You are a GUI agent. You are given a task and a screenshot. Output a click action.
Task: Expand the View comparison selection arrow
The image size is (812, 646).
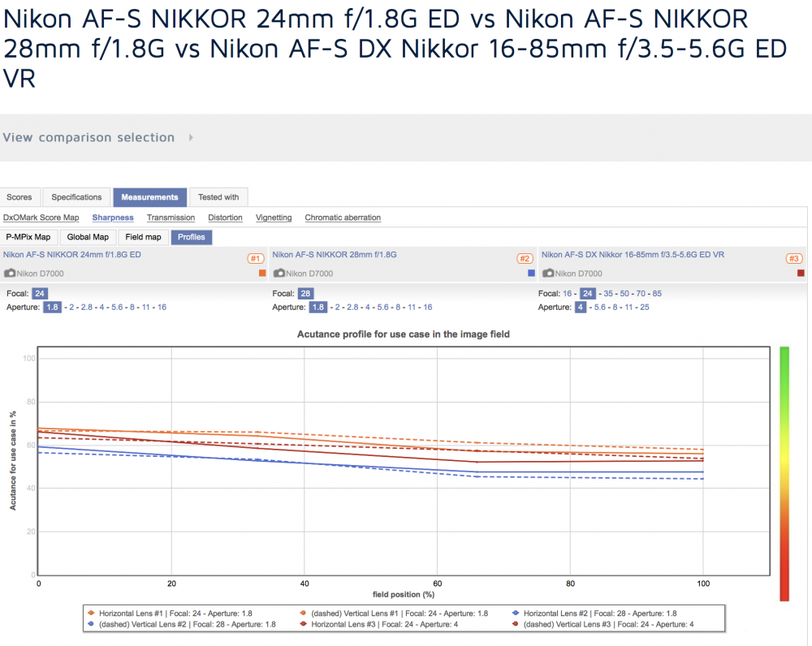(191, 138)
